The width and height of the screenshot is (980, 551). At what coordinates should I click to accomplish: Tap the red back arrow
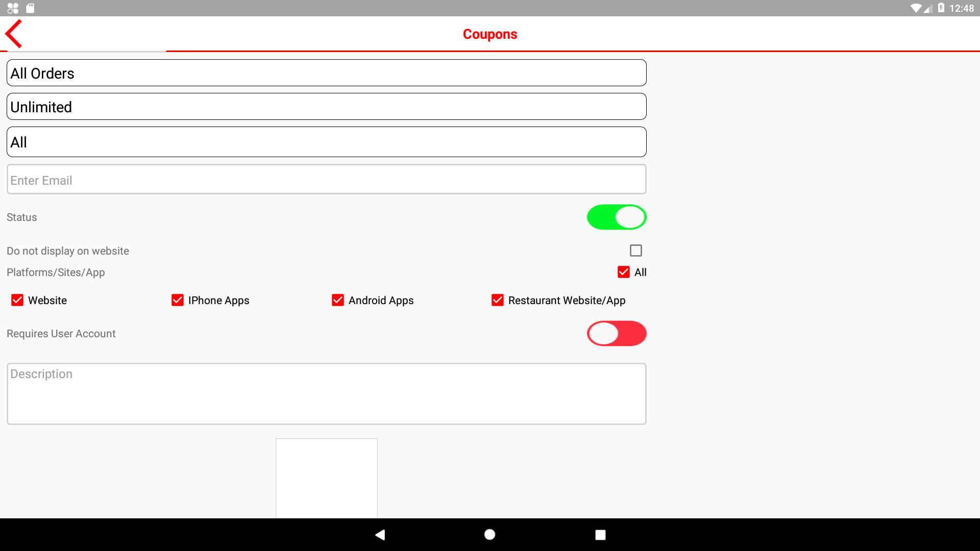click(x=14, y=34)
